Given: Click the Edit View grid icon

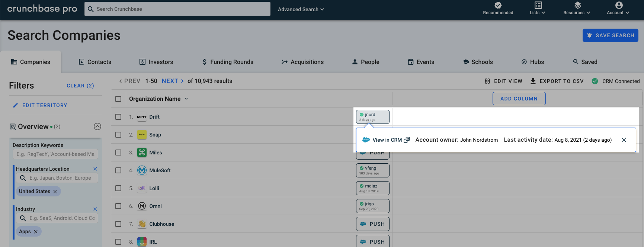Looking at the screenshot, I should coord(487,81).
